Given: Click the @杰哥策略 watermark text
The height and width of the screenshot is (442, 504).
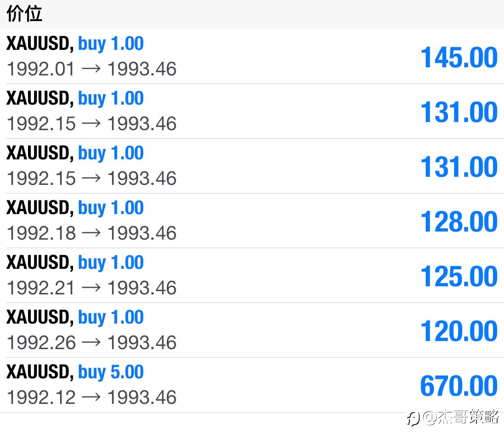Looking at the screenshot, I should (x=461, y=417).
